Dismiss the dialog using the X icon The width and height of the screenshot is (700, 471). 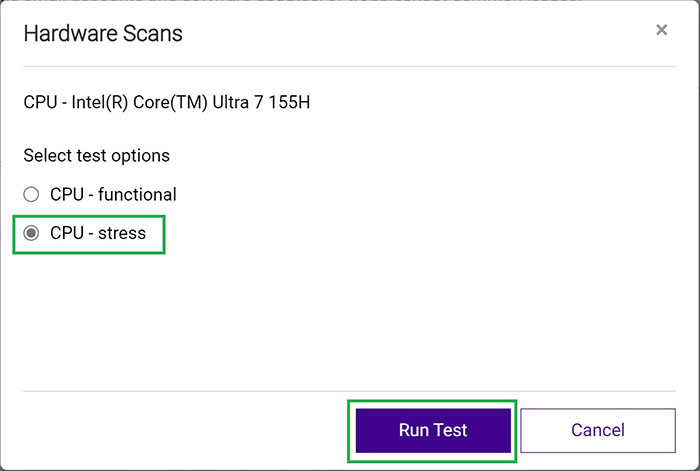[x=661, y=30]
